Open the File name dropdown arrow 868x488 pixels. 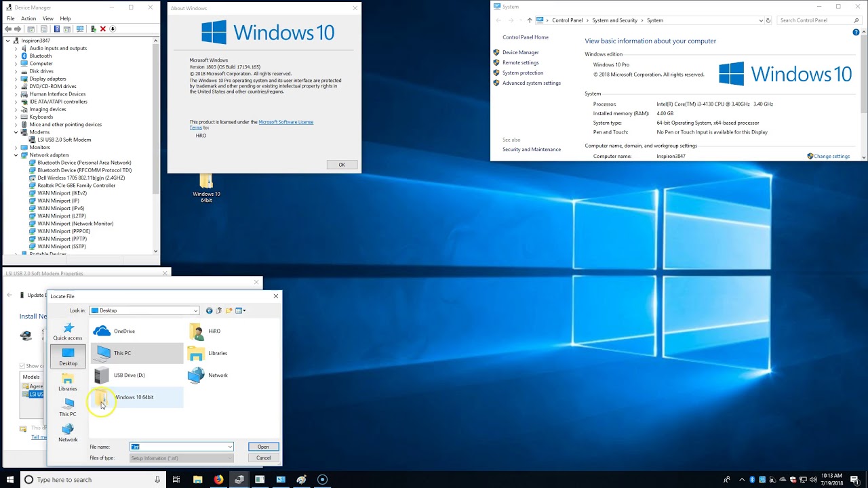coord(230,447)
